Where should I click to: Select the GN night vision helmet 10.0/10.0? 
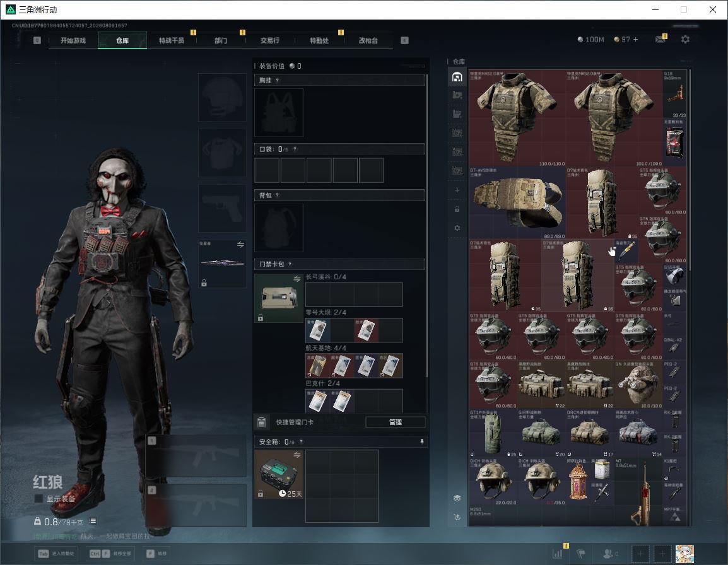638,385
